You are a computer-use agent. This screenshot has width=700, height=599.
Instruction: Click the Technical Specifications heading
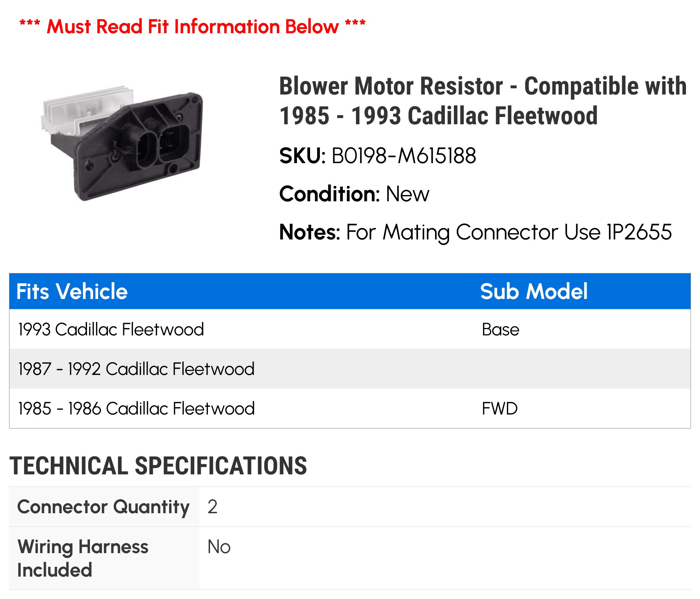[158, 466]
